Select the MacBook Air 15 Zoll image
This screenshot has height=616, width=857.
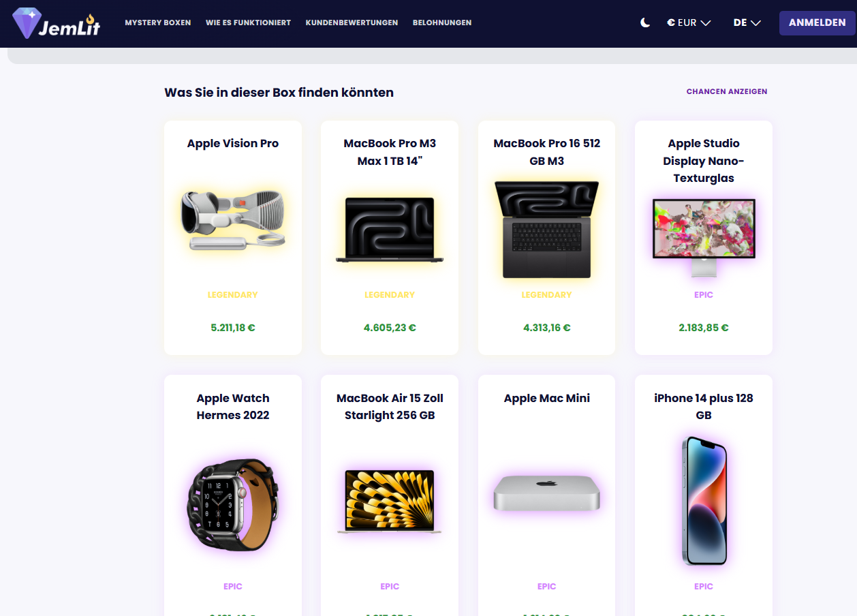(x=390, y=501)
